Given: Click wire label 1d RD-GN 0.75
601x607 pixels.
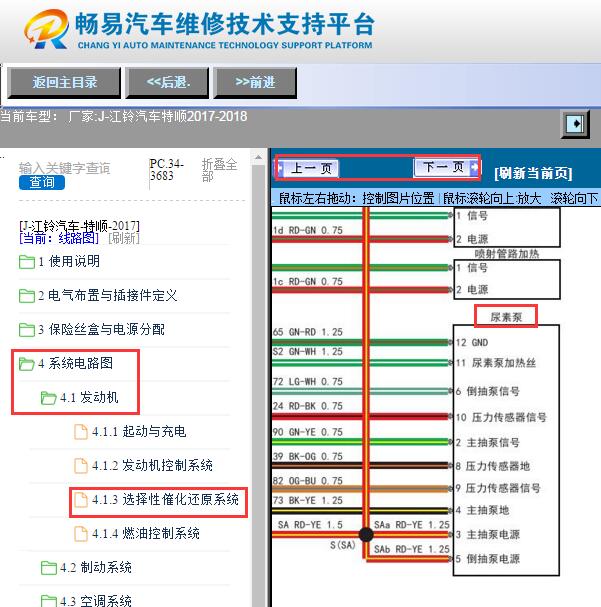Looking at the screenshot, I should (308, 230).
